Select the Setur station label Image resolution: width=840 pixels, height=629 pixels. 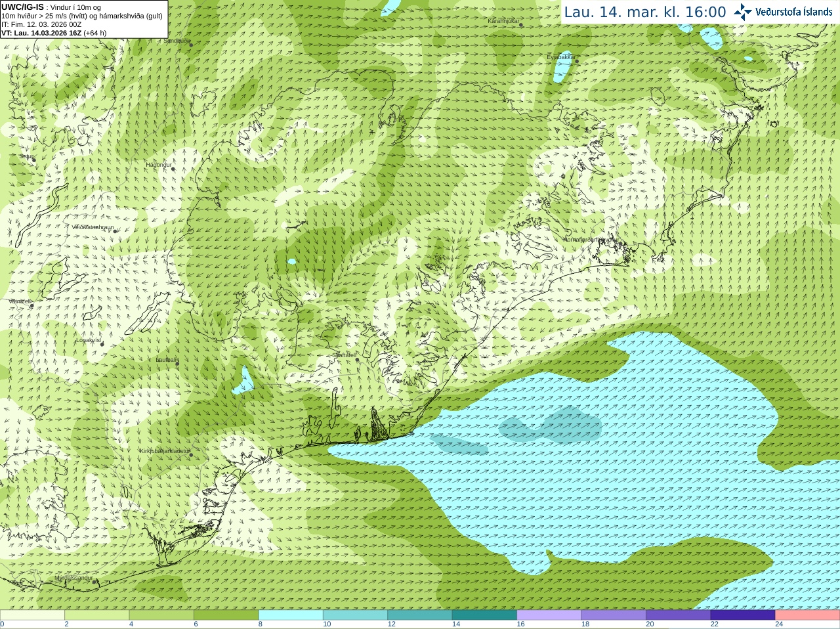tap(26, 156)
